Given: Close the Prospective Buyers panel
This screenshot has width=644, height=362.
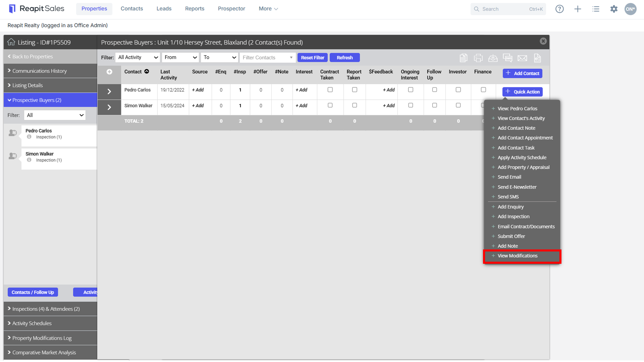Looking at the screenshot, I should [x=543, y=41].
